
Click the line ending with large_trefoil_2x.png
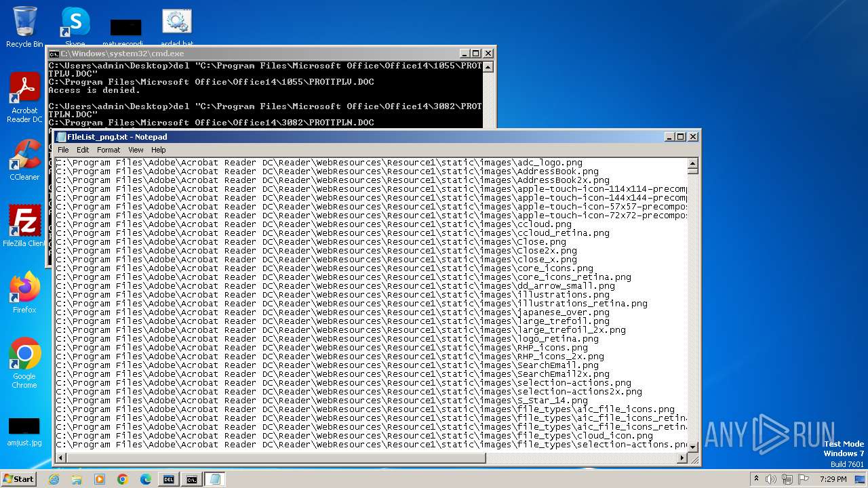340,330
